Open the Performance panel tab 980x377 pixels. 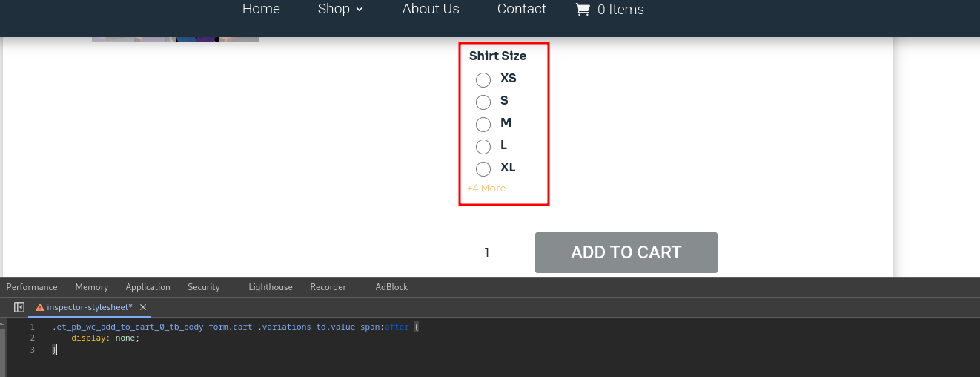click(x=32, y=287)
